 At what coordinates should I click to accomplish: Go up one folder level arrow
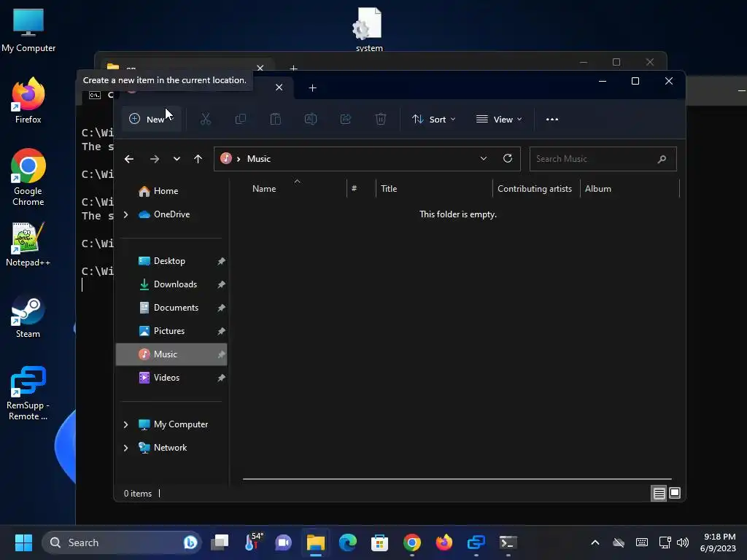click(x=198, y=159)
